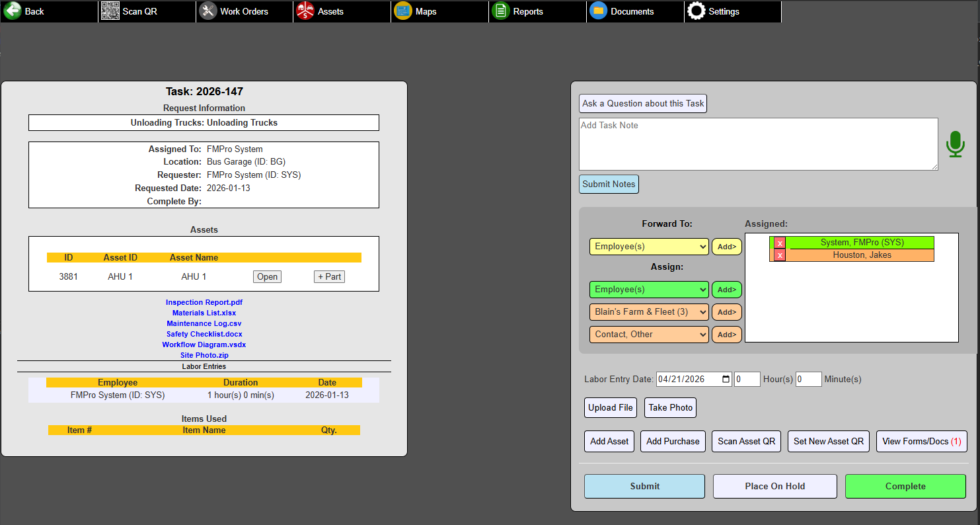
Task: Open Settings gear icon
Action: click(x=697, y=11)
